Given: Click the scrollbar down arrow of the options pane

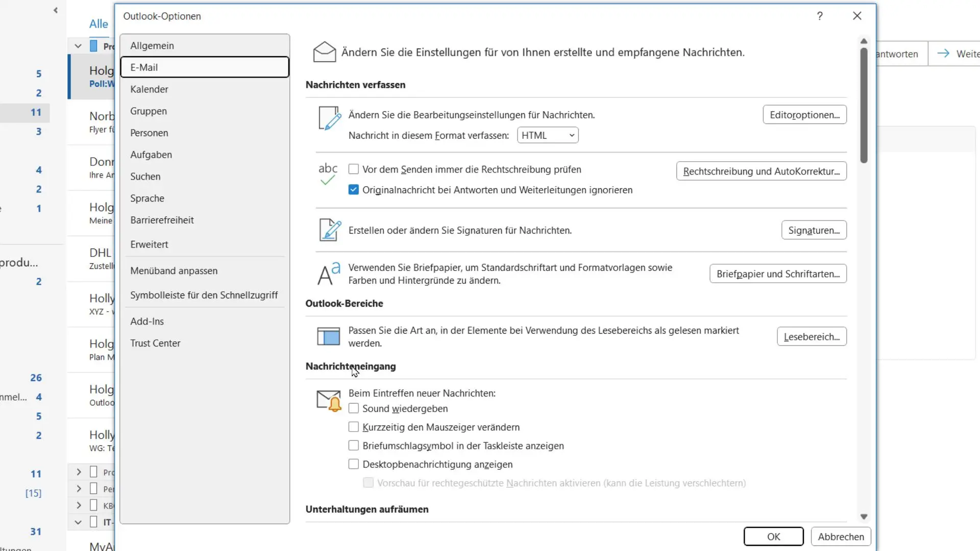Looking at the screenshot, I should pos(864,516).
